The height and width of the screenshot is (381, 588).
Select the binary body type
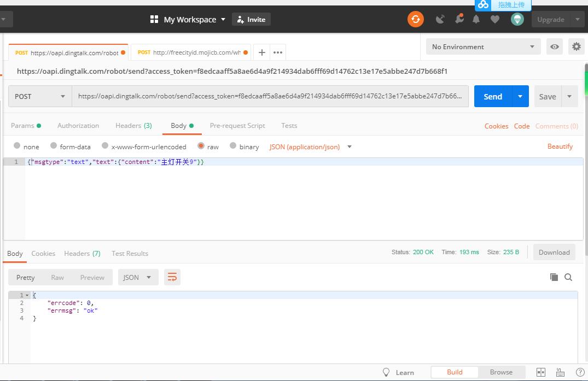click(x=233, y=146)
